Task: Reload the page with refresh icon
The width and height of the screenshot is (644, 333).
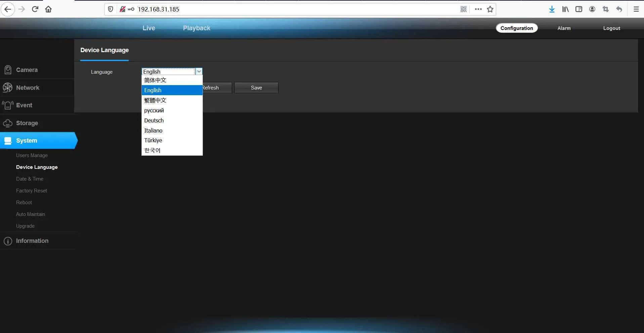Action: pos(35,9)
